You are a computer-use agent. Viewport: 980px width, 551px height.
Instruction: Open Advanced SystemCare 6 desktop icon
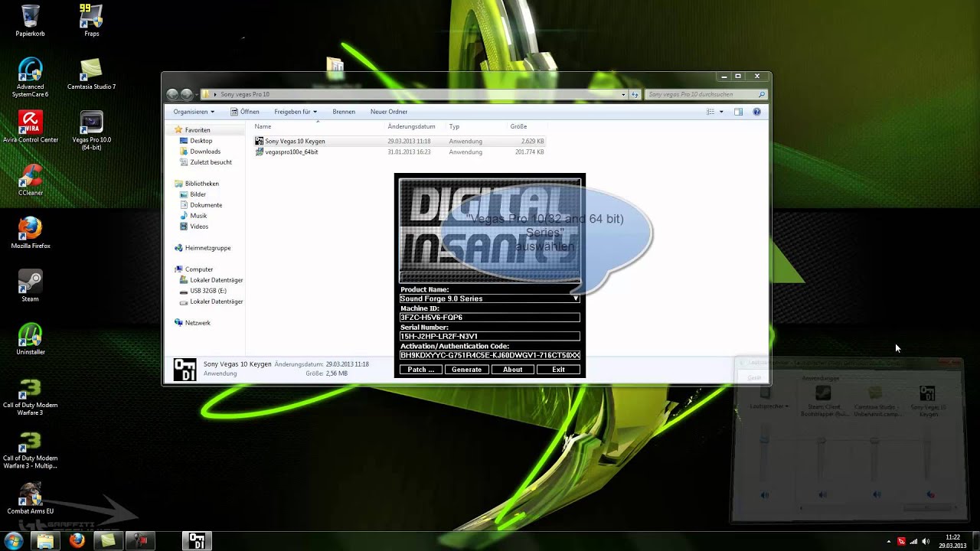click(x=31, y=77)
